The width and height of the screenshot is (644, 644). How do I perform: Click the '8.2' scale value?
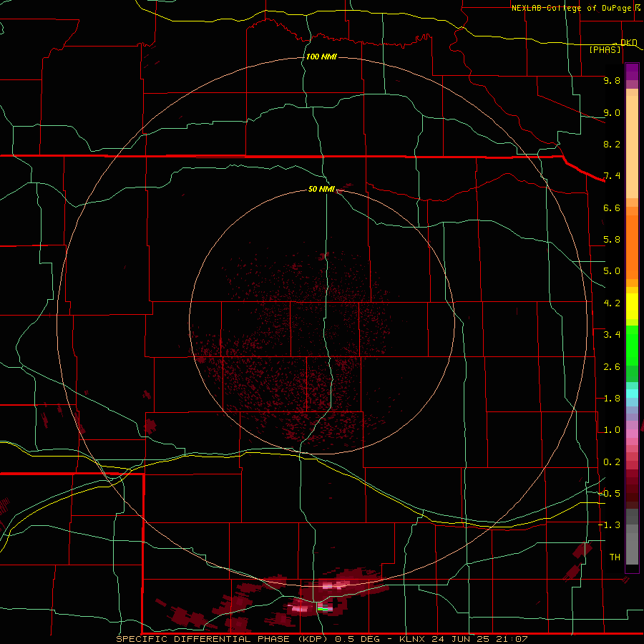612,144
